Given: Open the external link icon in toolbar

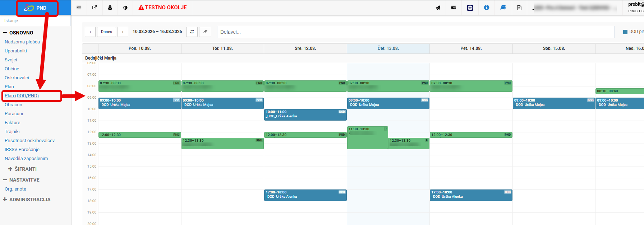Looking at the screenshot, I should (95, 8).
